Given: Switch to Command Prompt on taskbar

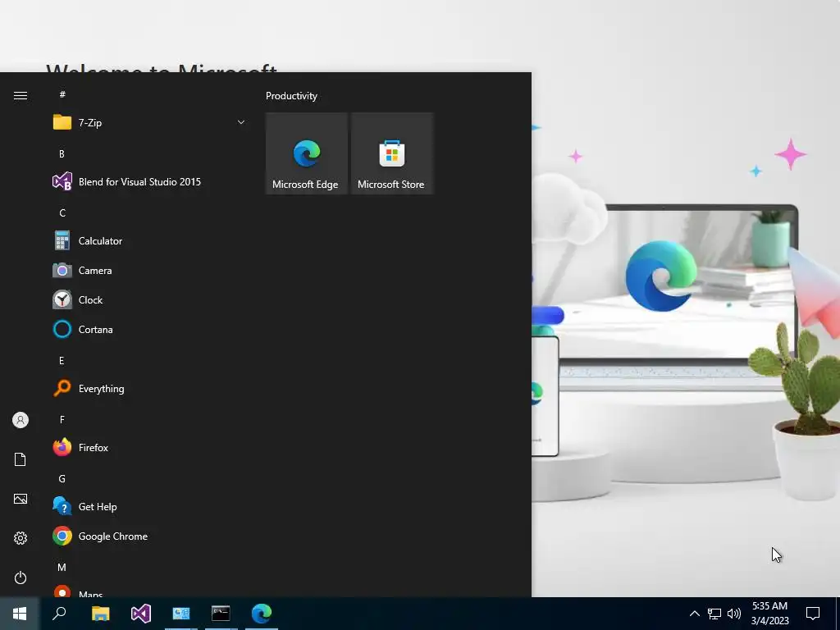Looking at the screenshot, I should pos(221,614).
